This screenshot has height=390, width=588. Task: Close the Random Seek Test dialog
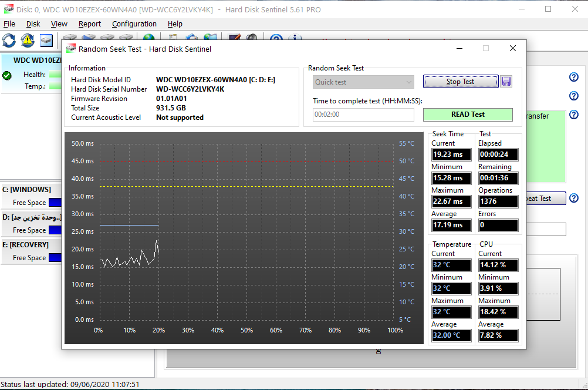pyautogui.click(x=512, y=49)
